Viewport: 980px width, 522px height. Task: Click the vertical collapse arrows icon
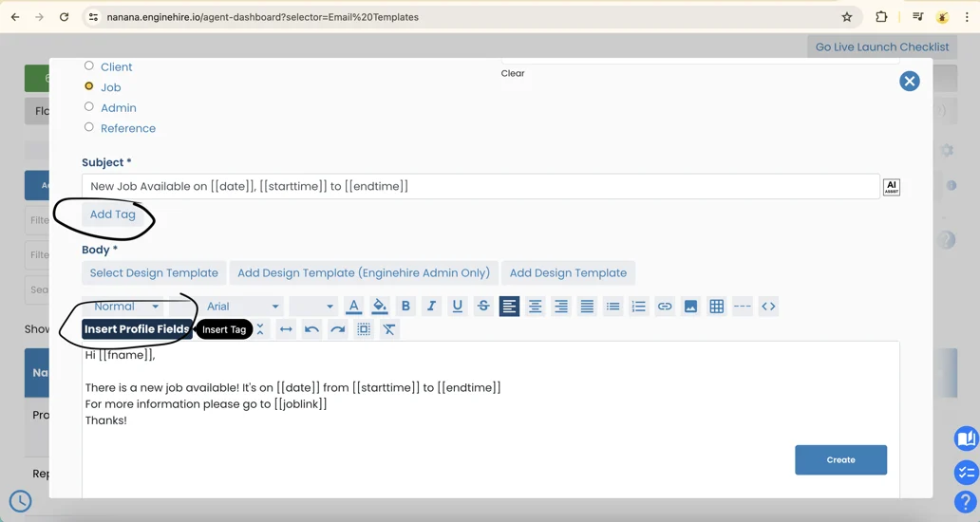[260, 329]
